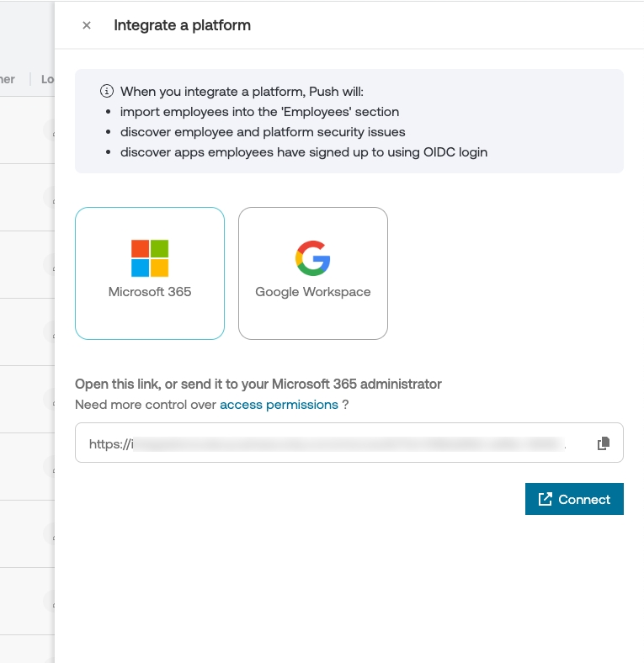Click the integration URL field
The height and width of the screenshot is (663, 644).
point(349,443)
